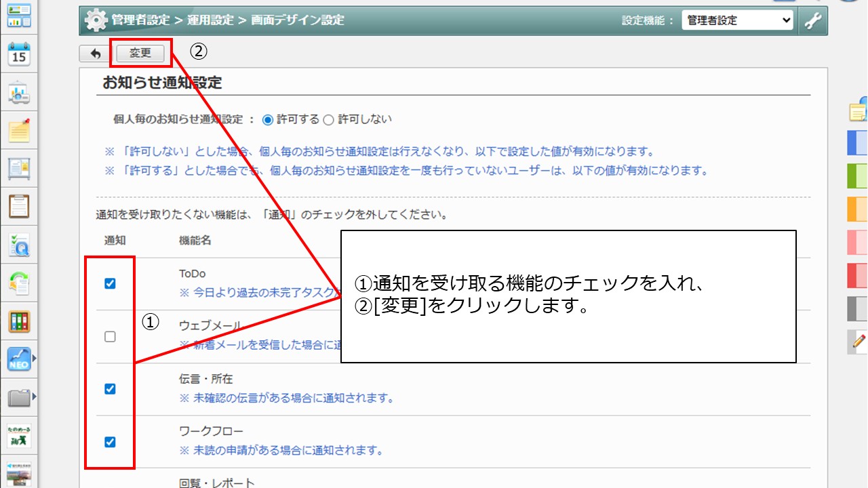This screenshot has width=868, height=488.
Task: Open the yellow sticky note icon at right
Action: 859,111
